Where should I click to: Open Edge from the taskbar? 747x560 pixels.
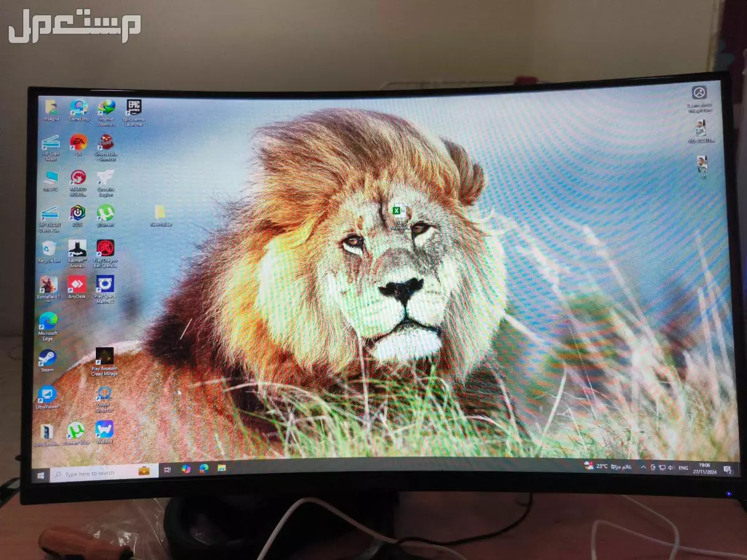coord(204,468)
